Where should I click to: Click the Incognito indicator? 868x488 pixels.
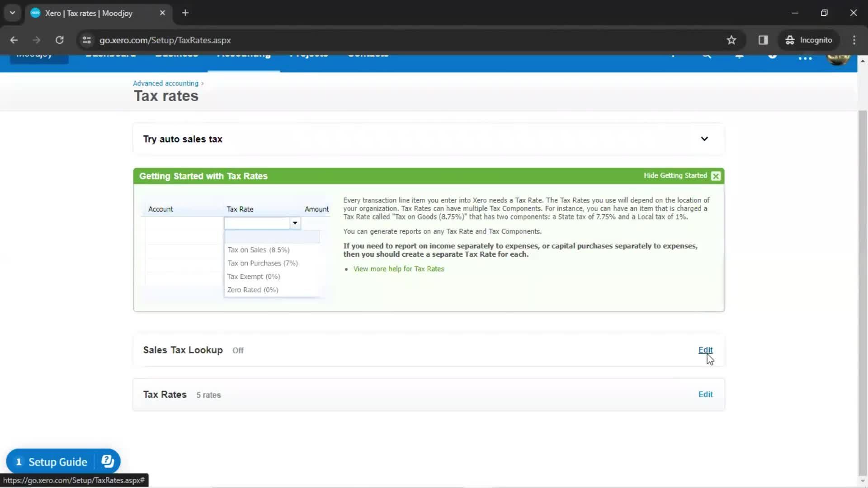(x=809, y=40)
